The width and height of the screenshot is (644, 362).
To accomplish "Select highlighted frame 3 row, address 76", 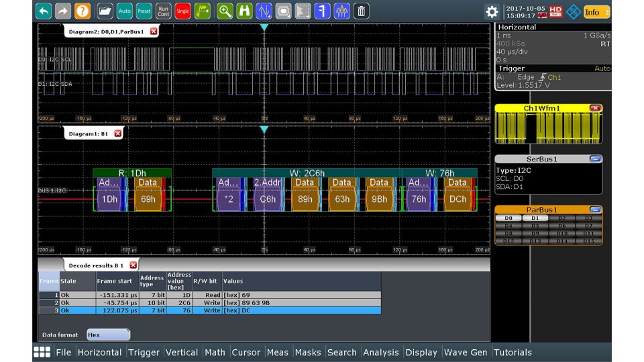I will click(x=210, y=310).
